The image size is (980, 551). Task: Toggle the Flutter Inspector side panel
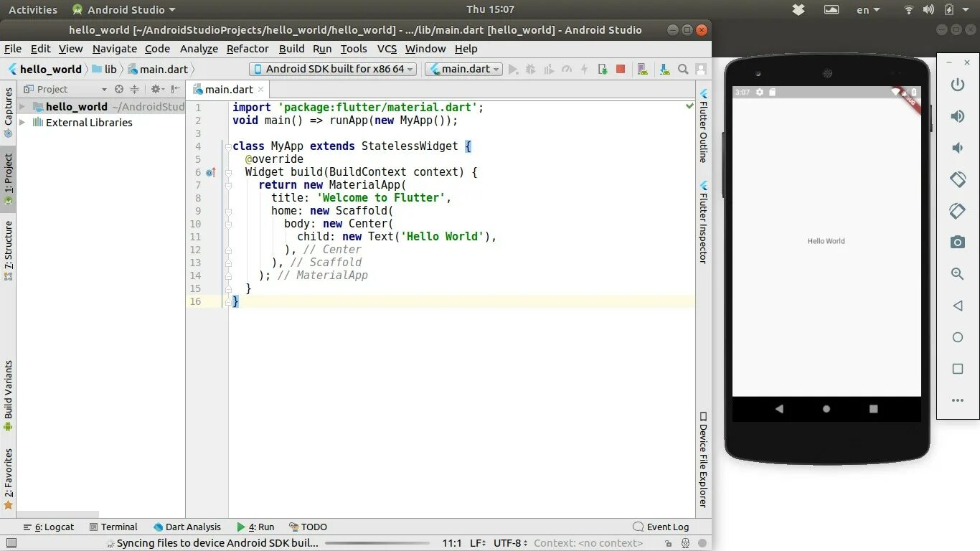[704, 222]
